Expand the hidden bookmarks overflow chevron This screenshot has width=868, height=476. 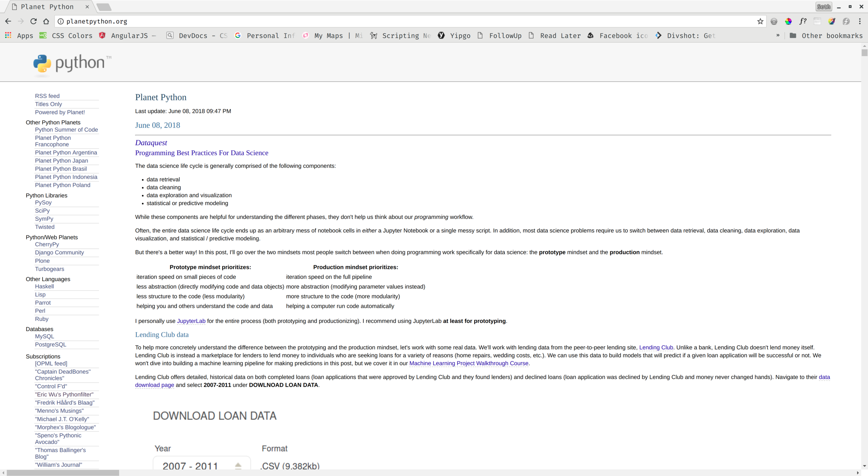(778, 36)
